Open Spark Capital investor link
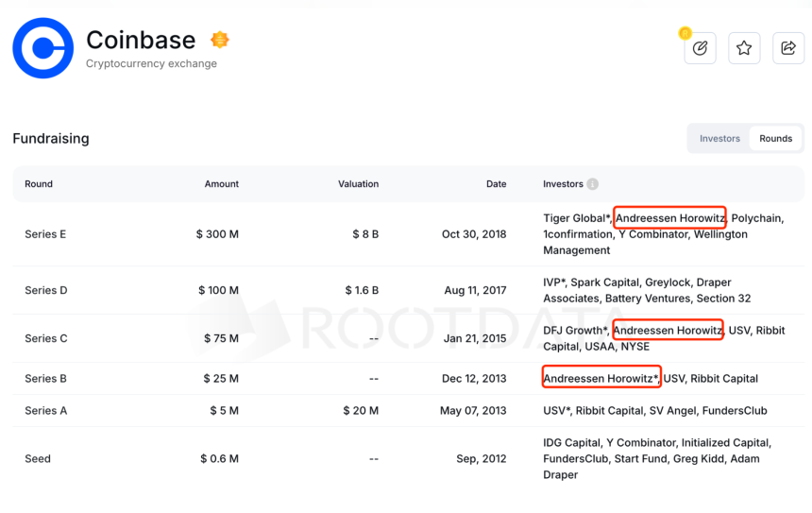The width and height of the screenshot is (812, 513). point(605,282)
